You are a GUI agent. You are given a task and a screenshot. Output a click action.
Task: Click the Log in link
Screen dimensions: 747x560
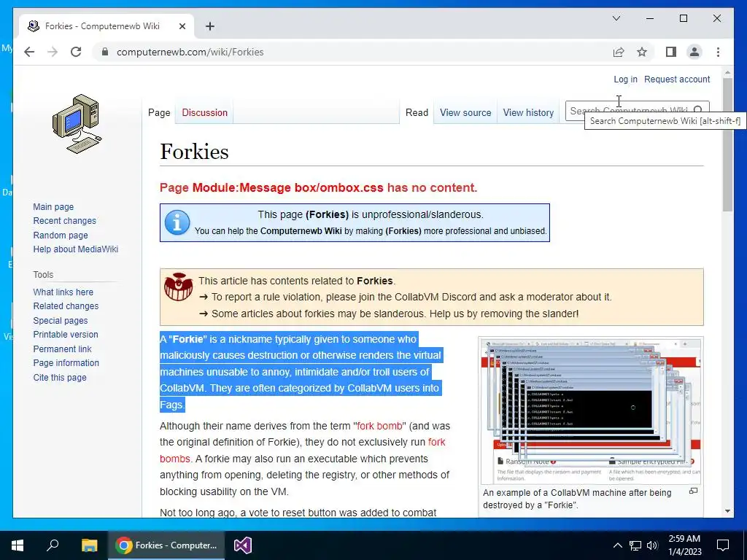click(625, 79)
